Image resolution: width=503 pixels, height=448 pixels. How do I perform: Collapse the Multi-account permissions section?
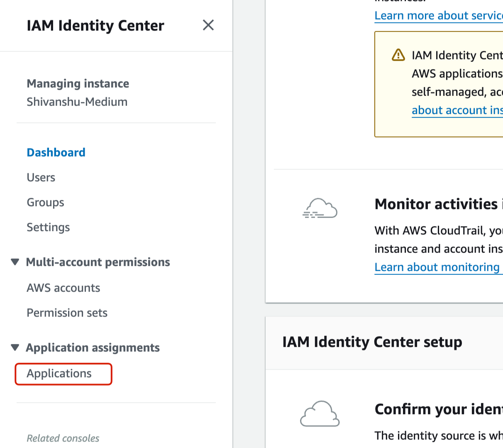point(15,262)
